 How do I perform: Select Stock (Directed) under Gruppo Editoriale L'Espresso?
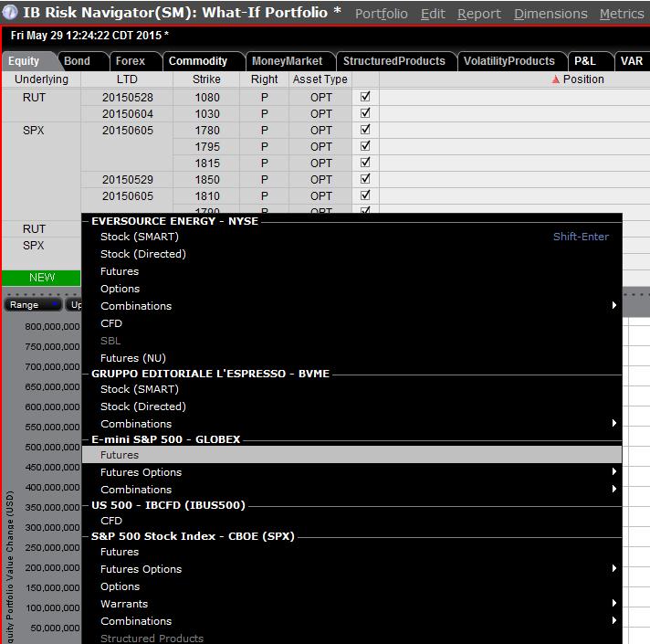[x=351, y=406]
